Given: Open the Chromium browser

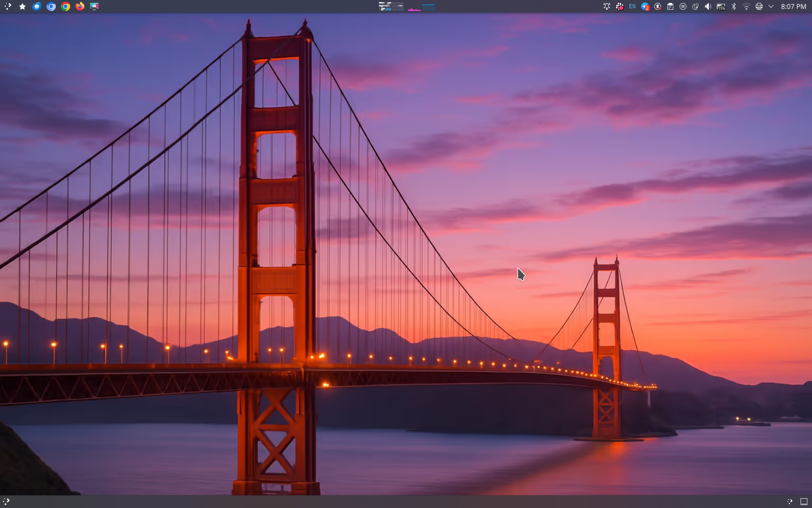Looking at the screenshot, I should 51,6.
